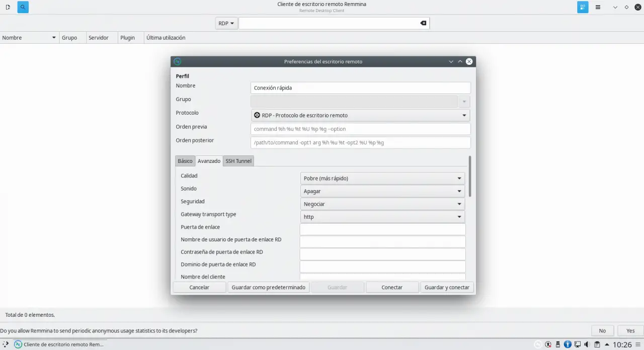Viewport: 644px width, 350px height.
Task: Click Guardar como predeterminado
Action: [x=268, y=287]
